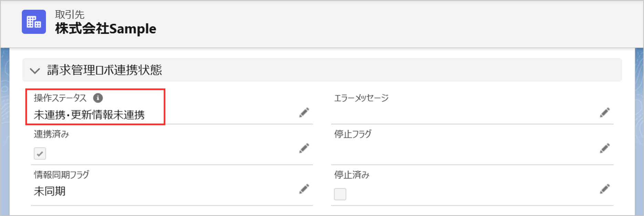Collapse the 請求管理ロボ連携状態 section chevron
Viewport: 644px width, 216px height.
pyautogui.click(x=35, y=71)
